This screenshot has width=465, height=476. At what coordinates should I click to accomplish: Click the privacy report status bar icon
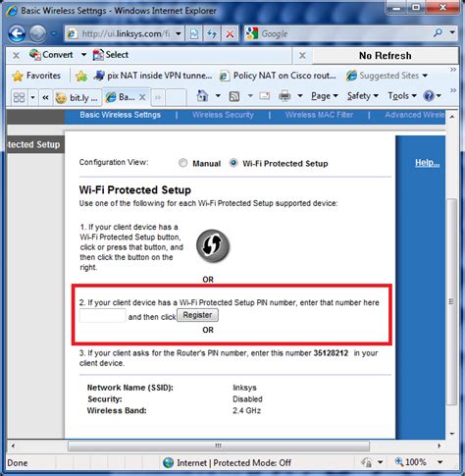pyautogui.click(x=367, y=462)
